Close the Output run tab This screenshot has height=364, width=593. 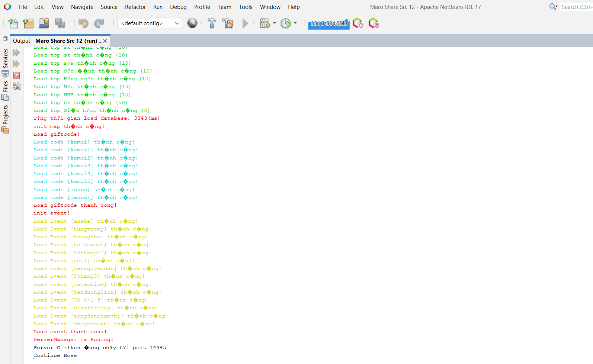pyautogui.click(x=105, y=41)
